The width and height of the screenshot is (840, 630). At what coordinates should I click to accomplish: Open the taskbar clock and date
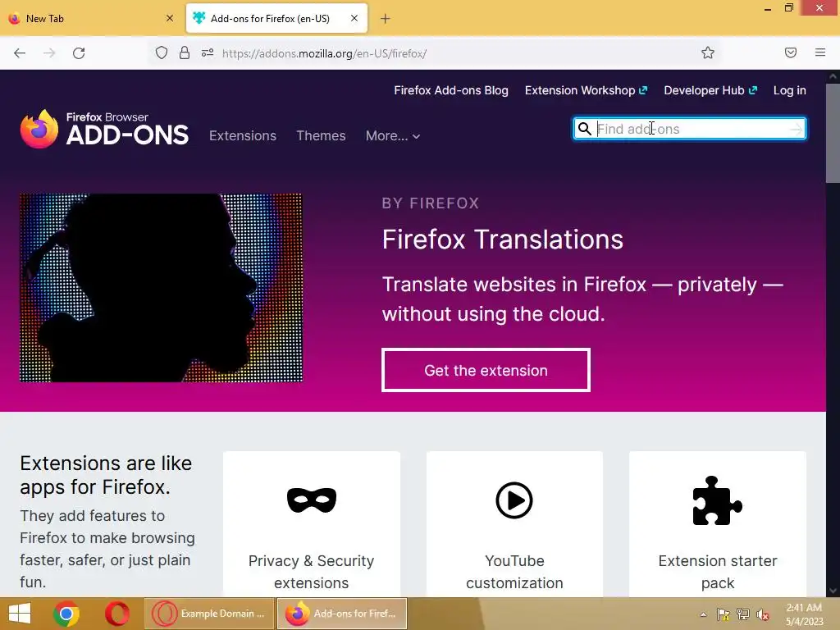pos(804,614)
